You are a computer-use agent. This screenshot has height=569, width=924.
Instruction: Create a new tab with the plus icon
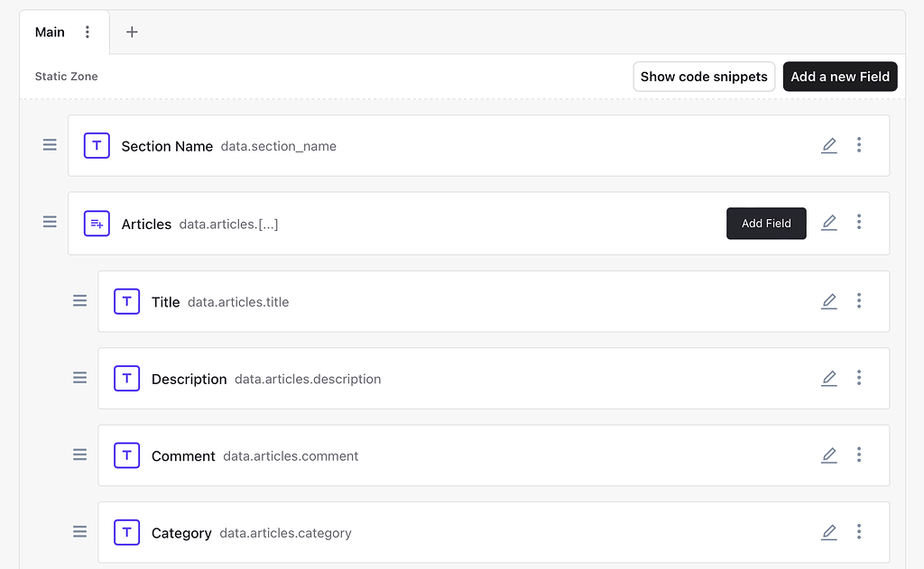[132, 32]
